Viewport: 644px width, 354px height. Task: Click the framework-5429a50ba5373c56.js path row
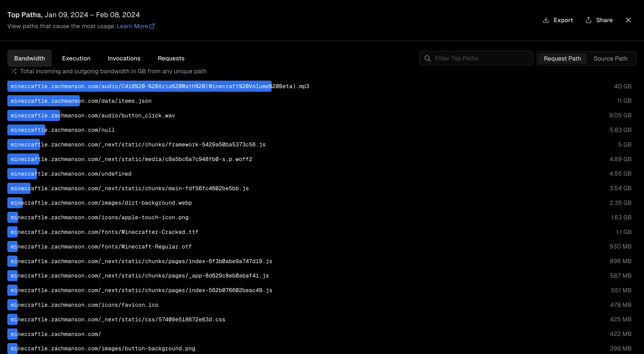[322, 144]
